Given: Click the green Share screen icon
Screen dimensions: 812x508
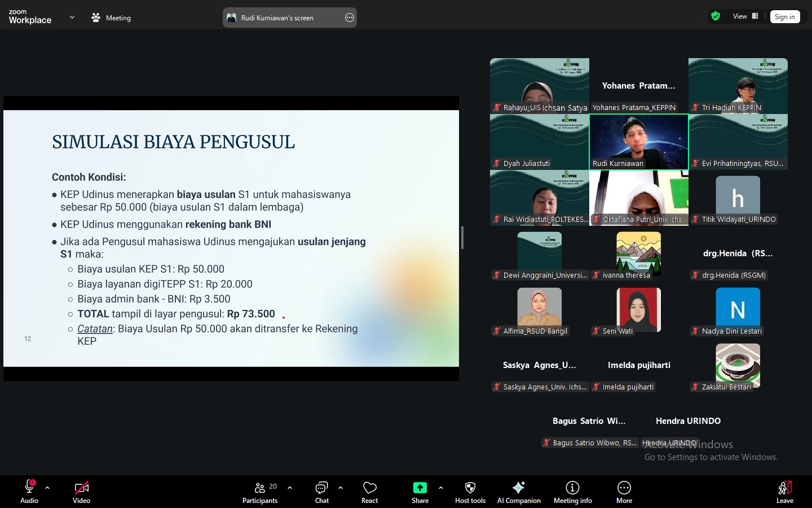Looking at the screenshot, I should pyautogui.click(x=420, y=488).
